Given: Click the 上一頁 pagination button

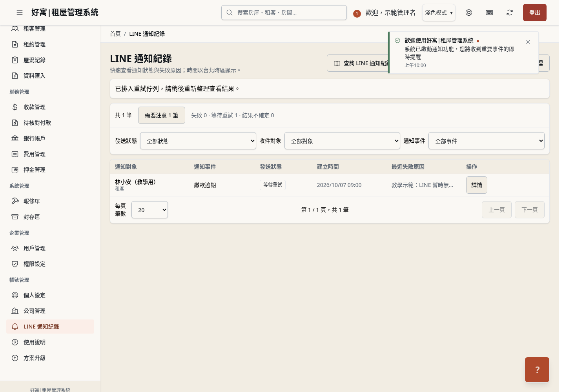Looking at the screenshot, I should click(497, 210).
